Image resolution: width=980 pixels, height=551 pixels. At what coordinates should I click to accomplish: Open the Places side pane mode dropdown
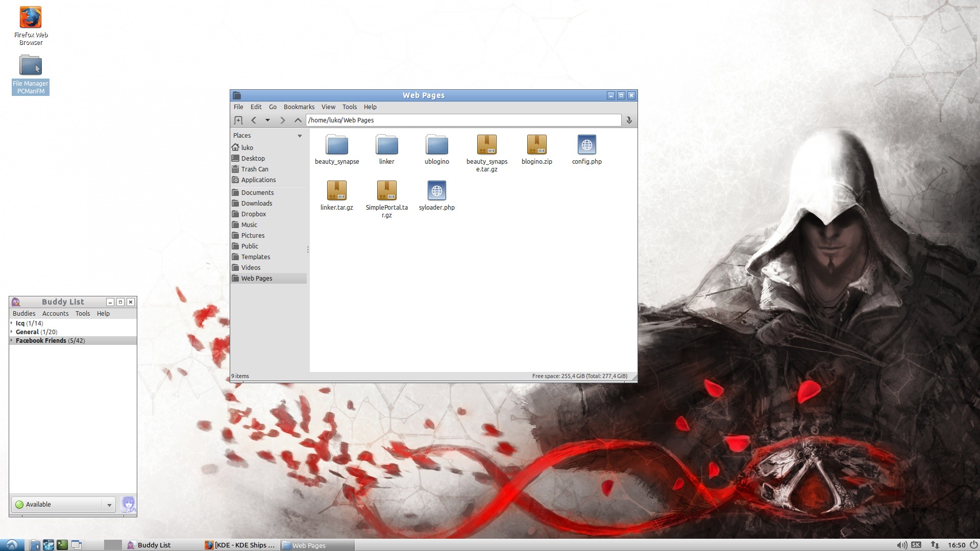point(300,136)
